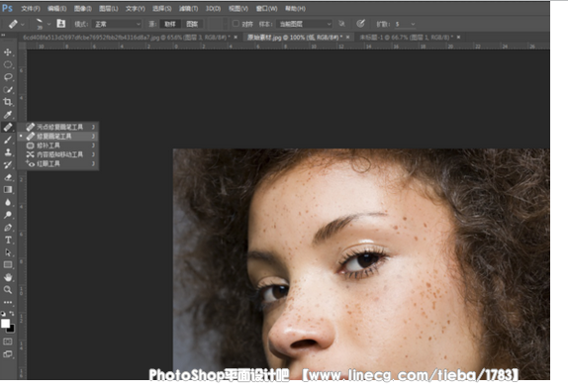568x392 pixels.
Task: Open the Edit Toolbar three-dots button
Action: coord(8,302)
